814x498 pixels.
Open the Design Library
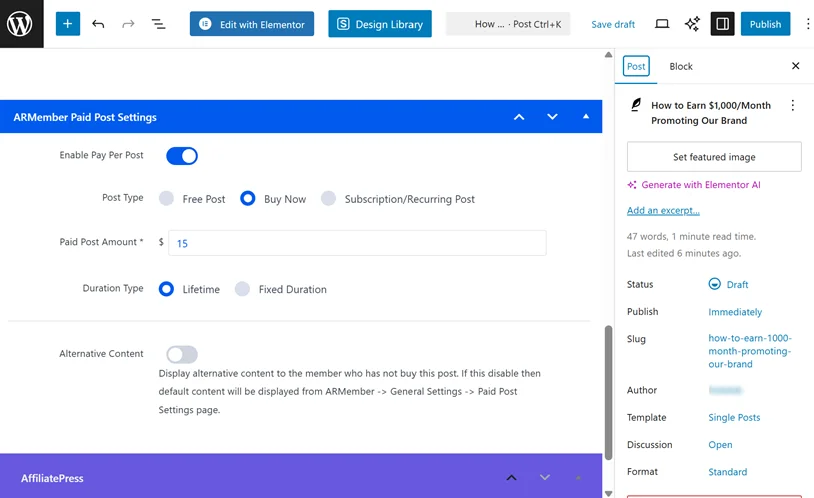point(379,24)
